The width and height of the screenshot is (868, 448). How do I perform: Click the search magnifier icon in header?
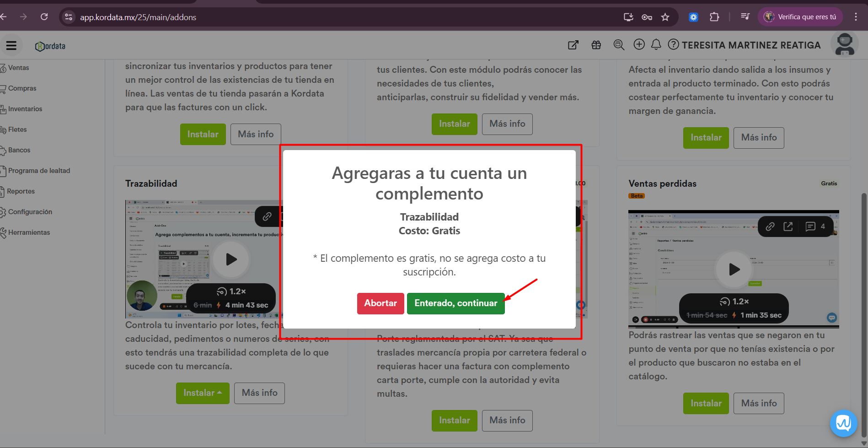pos(619,45)
